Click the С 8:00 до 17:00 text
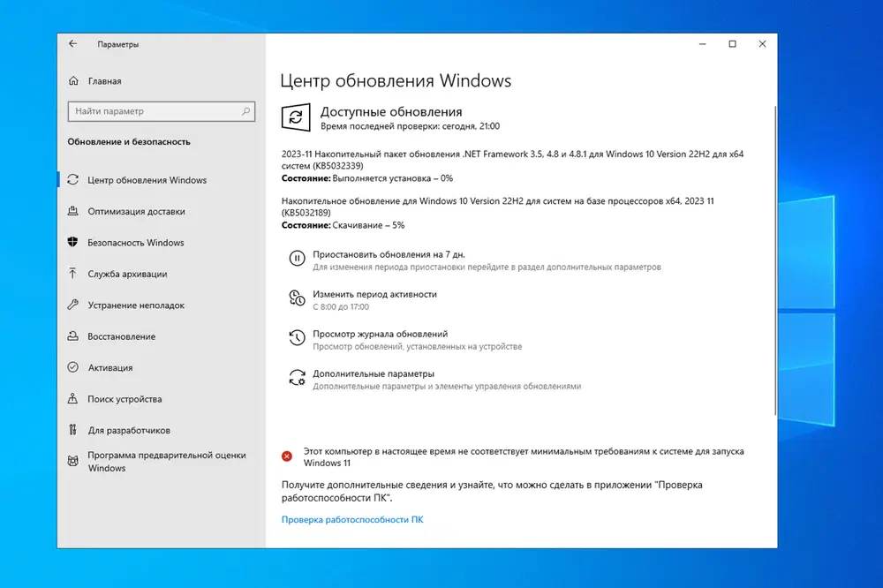Viewport: 883px width, 588px height. coord(341,307)
